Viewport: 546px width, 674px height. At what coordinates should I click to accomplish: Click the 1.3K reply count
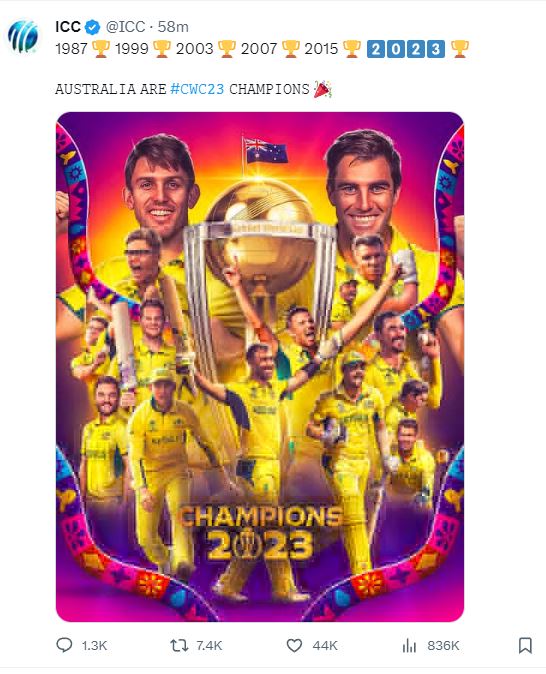point(95,646)
